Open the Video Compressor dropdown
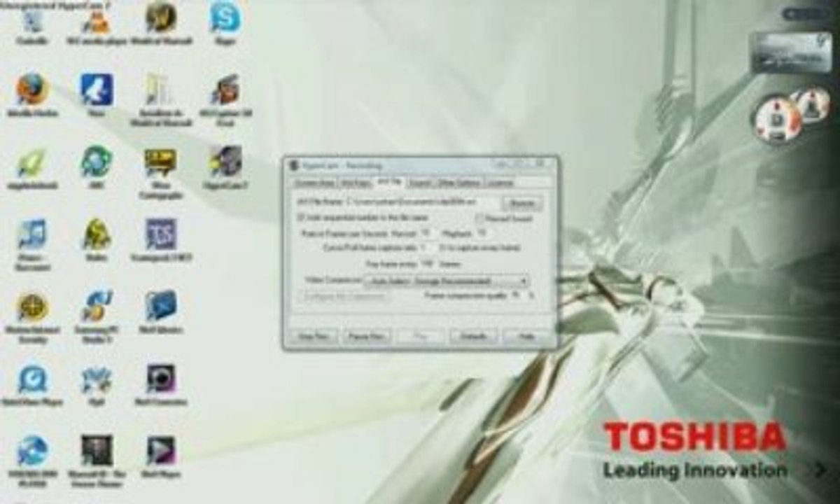 pyautogui.click(x=447, y=281)
